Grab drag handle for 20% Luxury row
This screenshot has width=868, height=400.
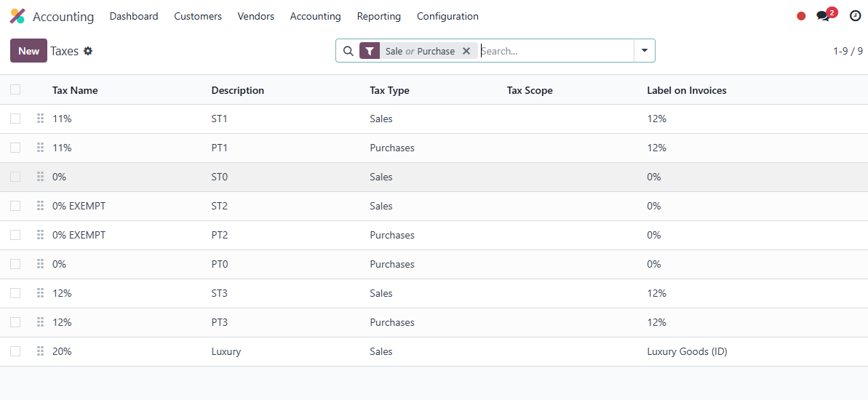41,351
